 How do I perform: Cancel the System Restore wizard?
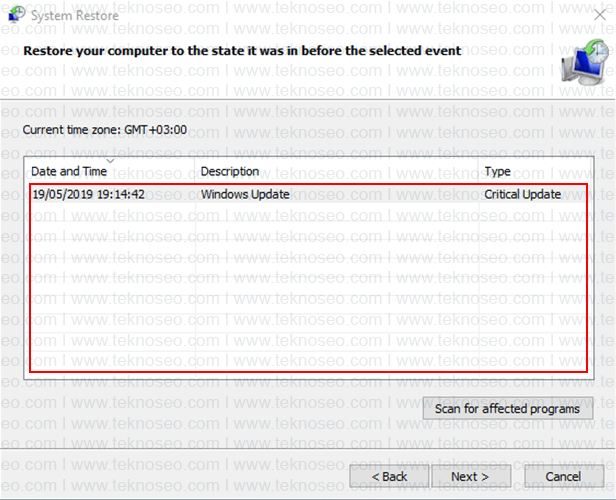click(x=564, y=476)
